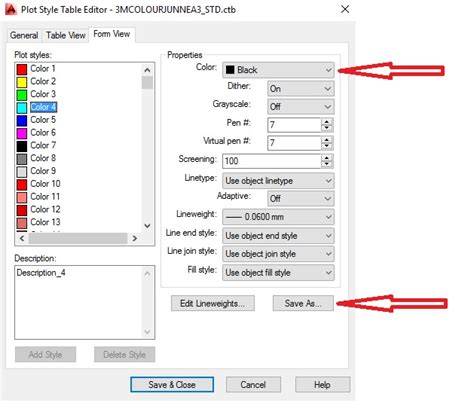Decrease Virtual pen # with down arrow
This screenshot has width=474, height=412.
coord(327,146)
